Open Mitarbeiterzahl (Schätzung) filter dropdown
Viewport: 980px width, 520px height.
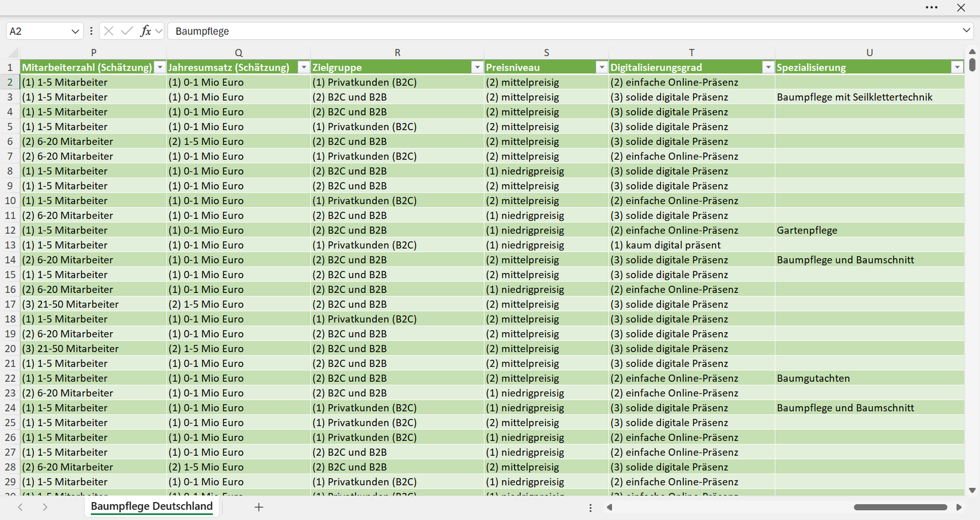coord(160,67)
